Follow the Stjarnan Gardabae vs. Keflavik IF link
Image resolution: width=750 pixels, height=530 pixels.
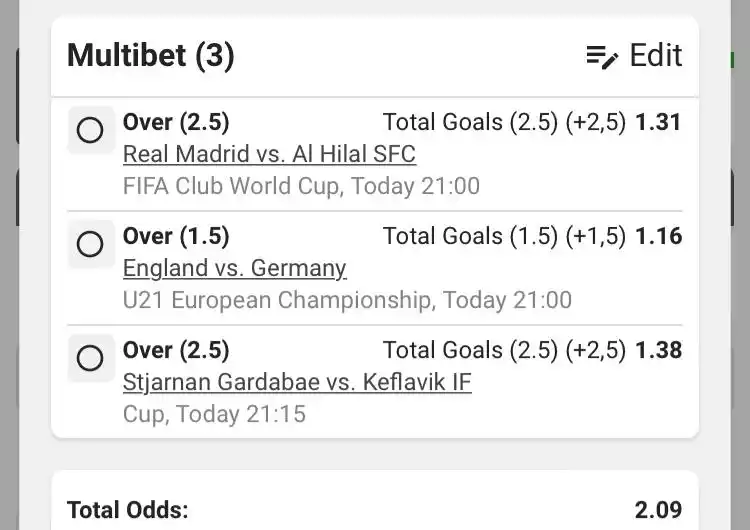point(297,382)
